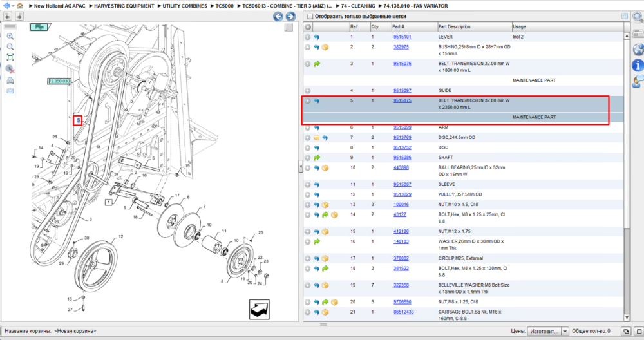Select row circle for SHAFT part
Screen dimensions: 644x340
coord(308,158)
